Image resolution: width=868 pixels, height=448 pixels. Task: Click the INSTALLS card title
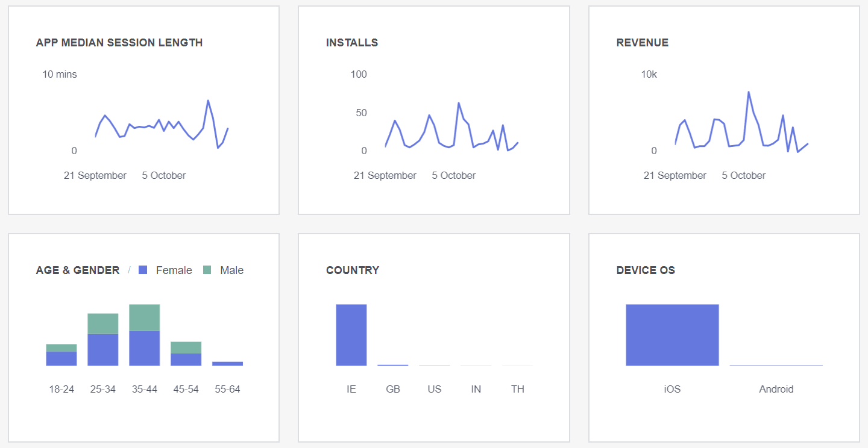point(352,43)
